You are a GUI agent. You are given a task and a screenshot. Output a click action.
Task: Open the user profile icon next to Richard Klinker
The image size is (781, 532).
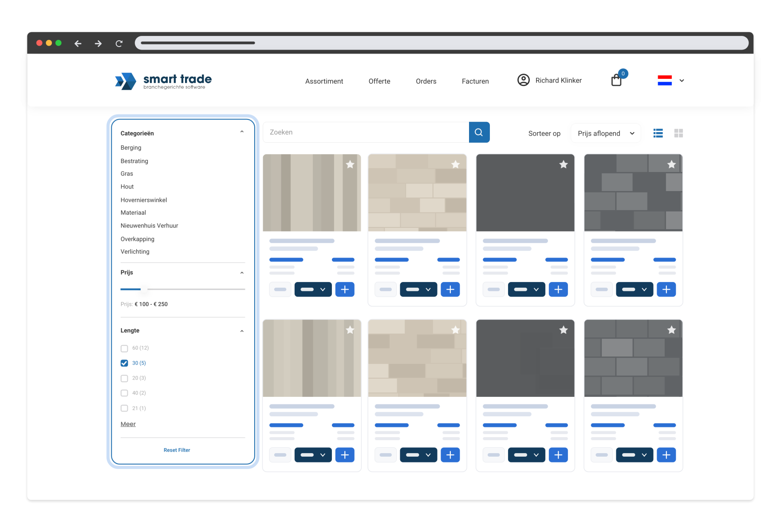coord(524,80)
